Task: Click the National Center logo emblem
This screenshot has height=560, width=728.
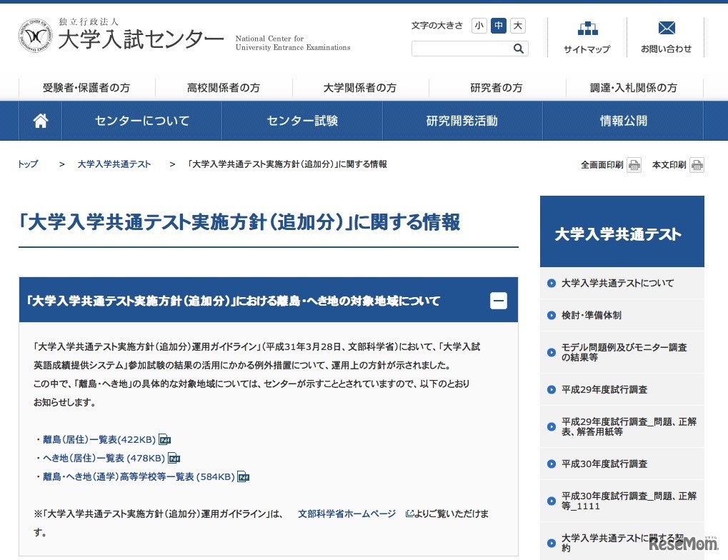Action: [35, 36]
